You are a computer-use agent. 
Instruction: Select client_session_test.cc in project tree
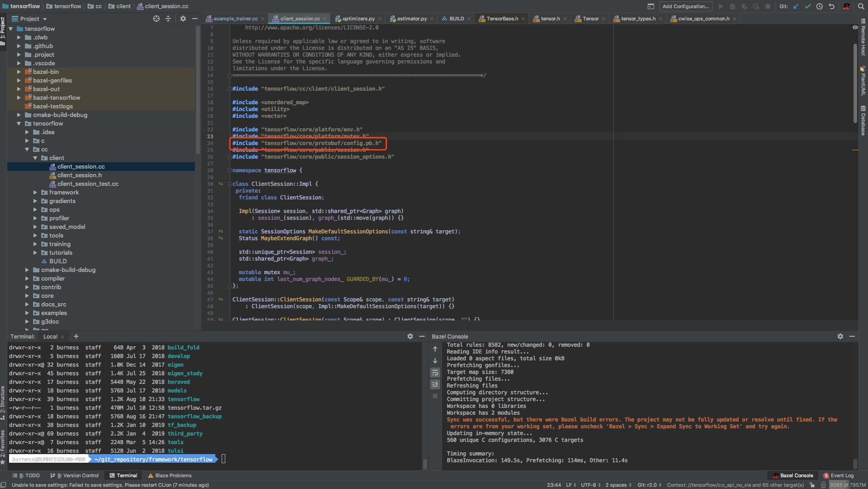click(87, 184)
